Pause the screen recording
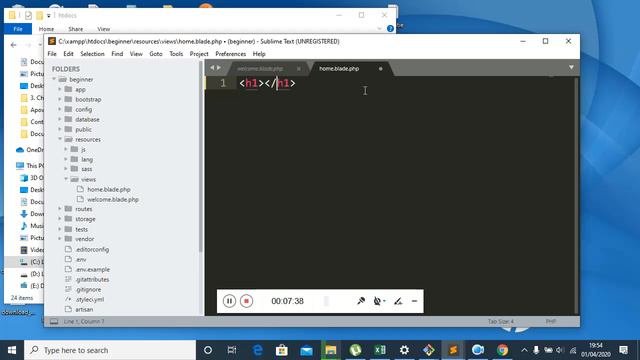The width and height of the screenshot is (640, 360). click(x=229, y=301)
